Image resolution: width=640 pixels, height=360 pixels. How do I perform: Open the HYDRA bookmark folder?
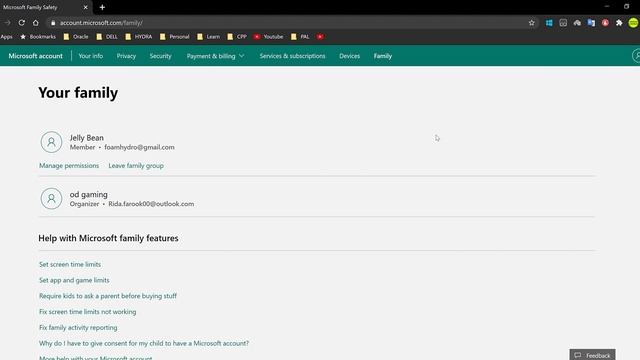point(139,37)
